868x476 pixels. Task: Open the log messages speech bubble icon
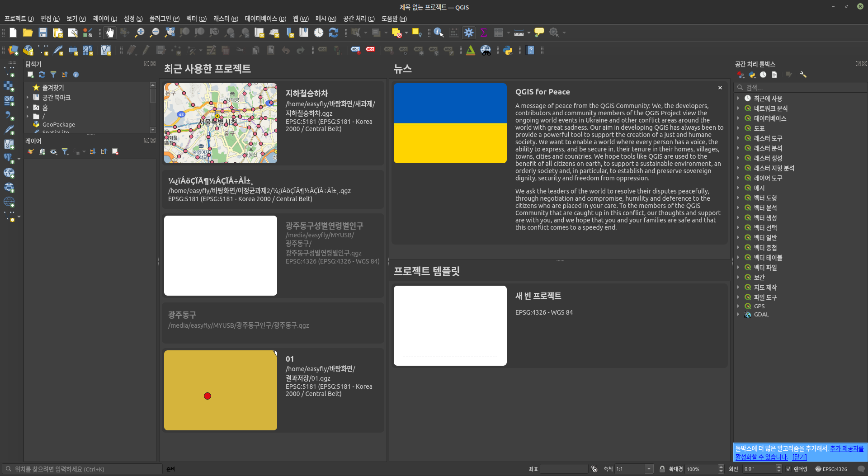click(x=861, y=469)
